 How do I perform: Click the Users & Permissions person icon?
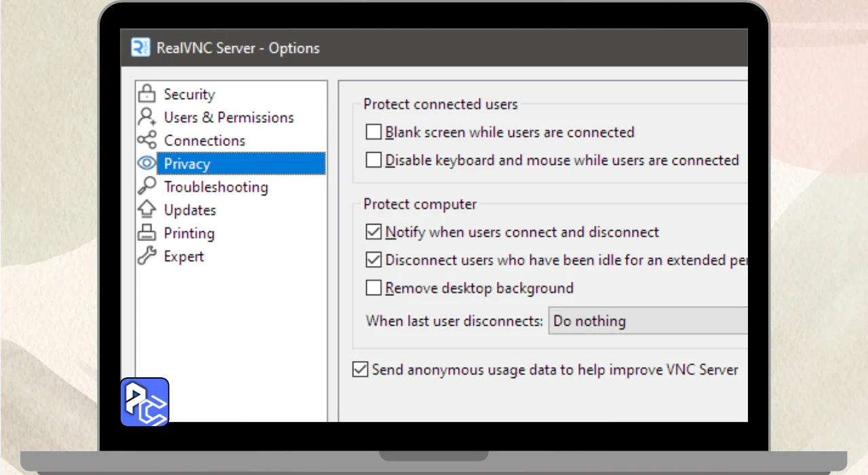coord(146,117)
